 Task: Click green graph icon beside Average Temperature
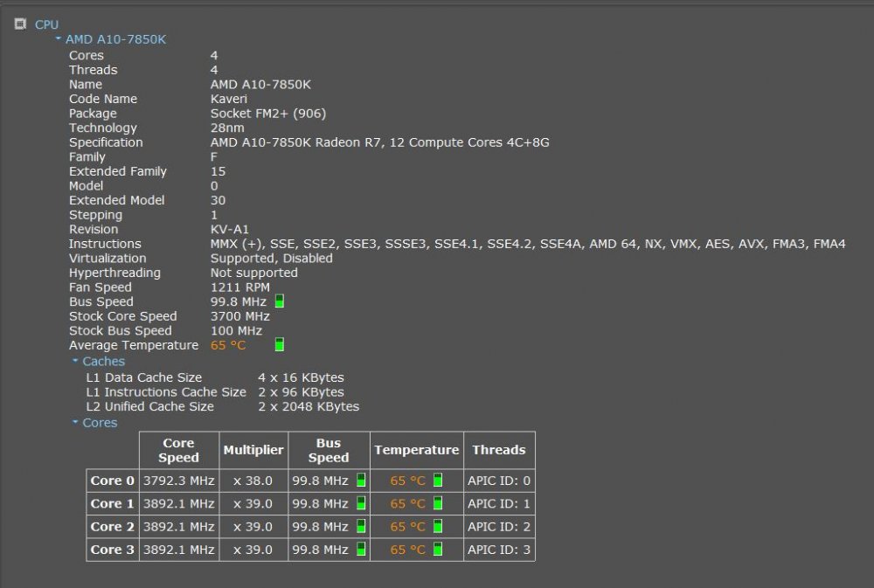point(280,345)
